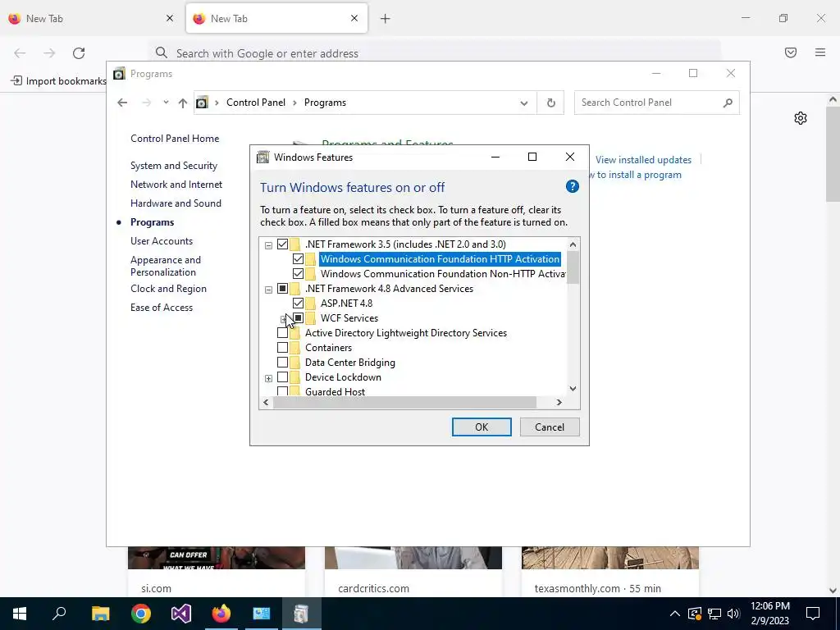Open the Control Panel taskbar icon
This screenshot has height=630, width=840.
262,614
